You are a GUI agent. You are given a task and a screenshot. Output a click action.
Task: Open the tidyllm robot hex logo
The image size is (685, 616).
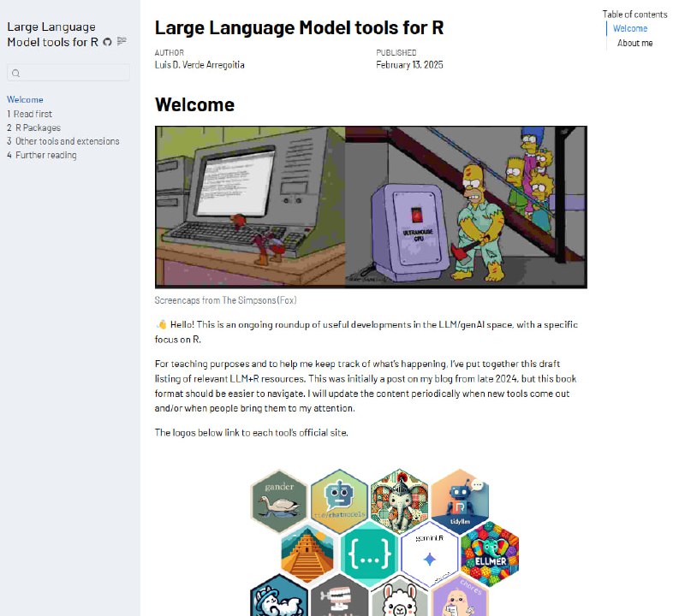point(460,501)
